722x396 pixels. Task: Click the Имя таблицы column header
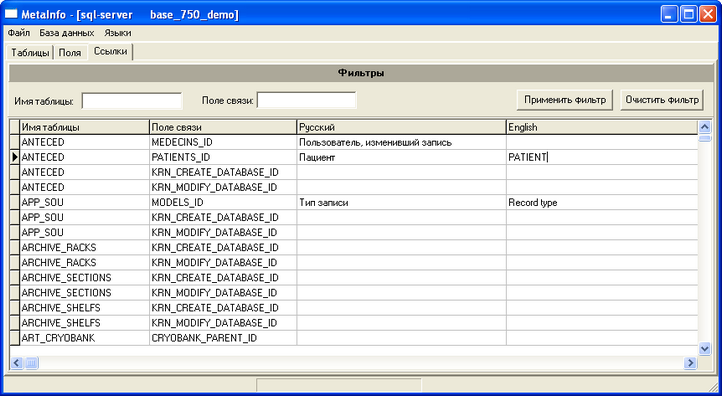point(85,127)
